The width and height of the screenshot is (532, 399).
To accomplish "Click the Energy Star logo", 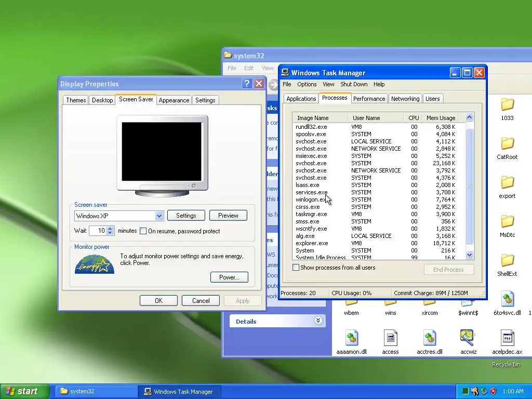I will (95, 264).
